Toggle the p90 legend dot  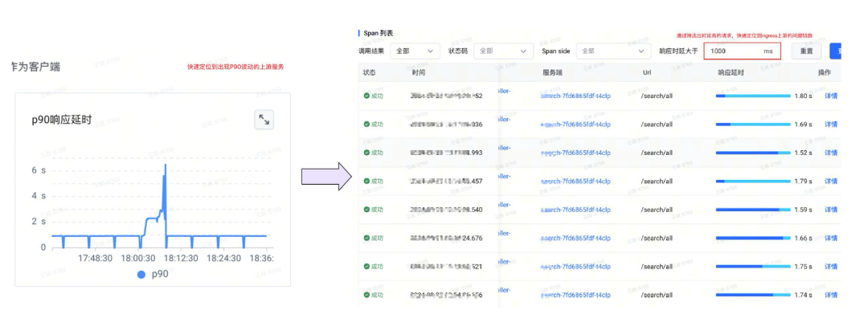(x=141, y=274)
